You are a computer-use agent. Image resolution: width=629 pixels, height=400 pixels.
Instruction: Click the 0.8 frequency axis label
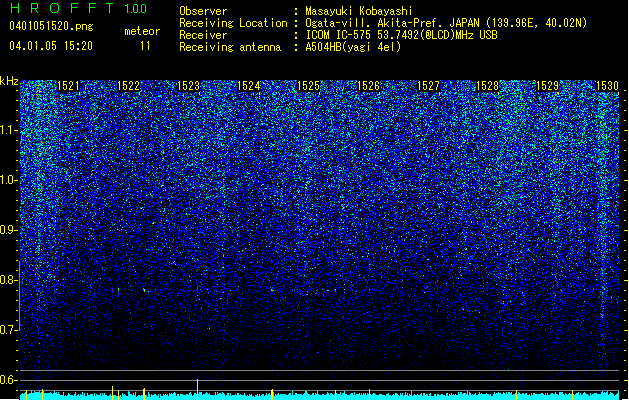[9, 280]
